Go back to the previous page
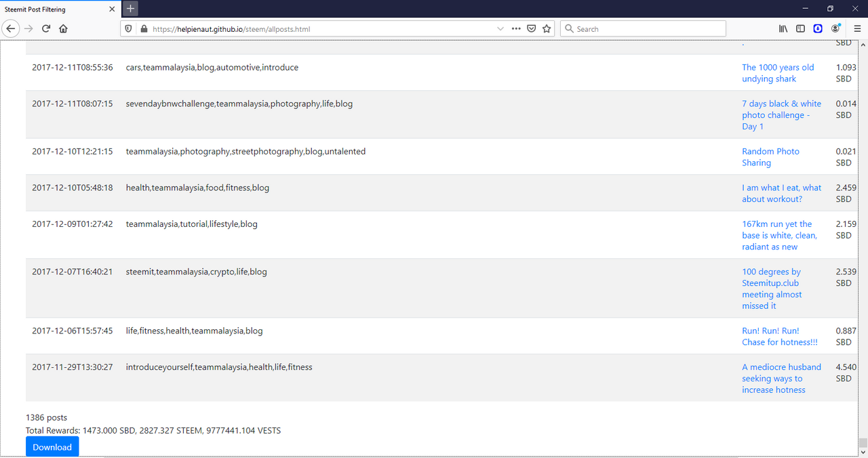This screenshot has width=868, height=458. point(11,28)
